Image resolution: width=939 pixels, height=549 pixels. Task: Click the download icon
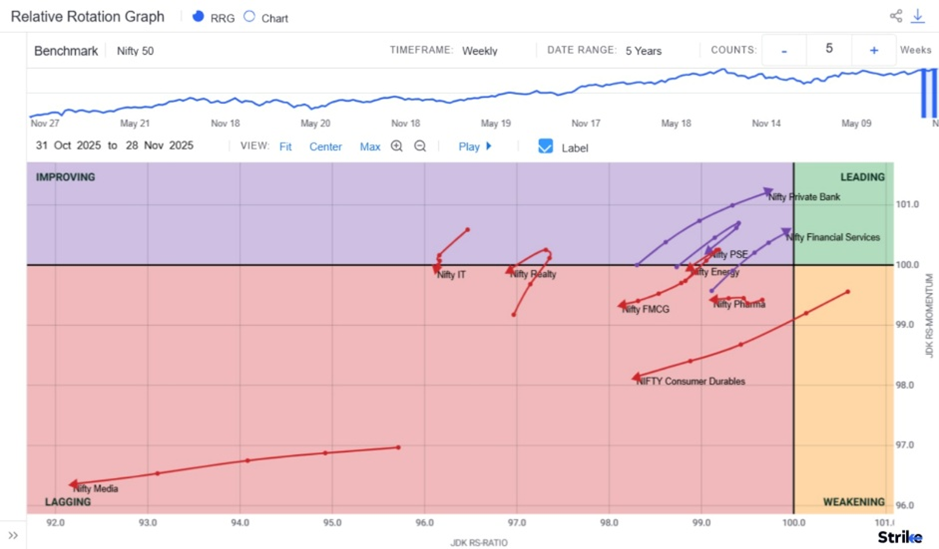(x=918, y=16)
